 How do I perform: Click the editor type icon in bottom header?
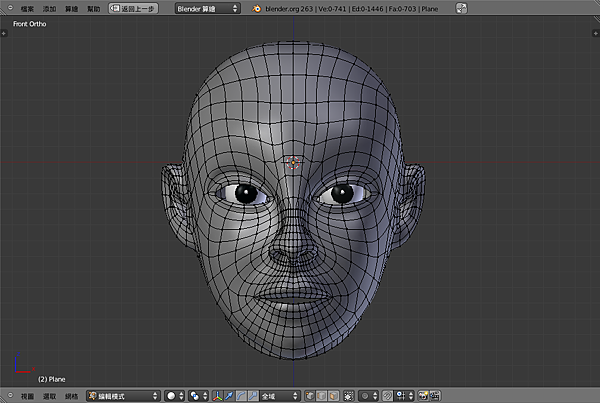10,395
